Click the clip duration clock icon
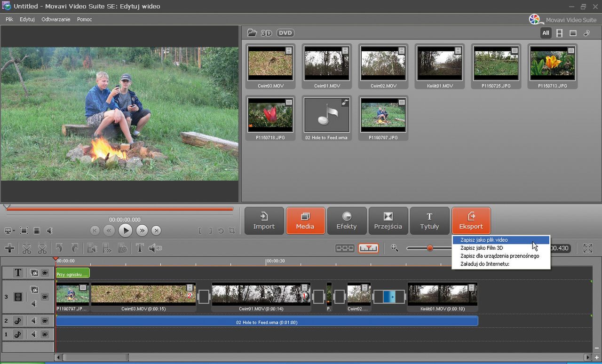This screenshot has height=364, width=602. click(122, 248)
